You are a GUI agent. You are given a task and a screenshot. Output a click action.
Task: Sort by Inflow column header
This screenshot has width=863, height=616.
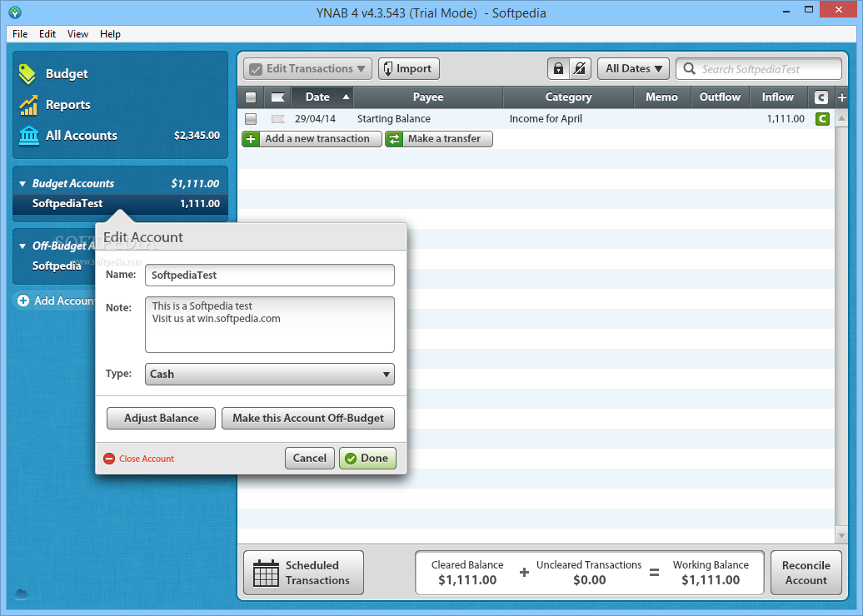point(778,97)
